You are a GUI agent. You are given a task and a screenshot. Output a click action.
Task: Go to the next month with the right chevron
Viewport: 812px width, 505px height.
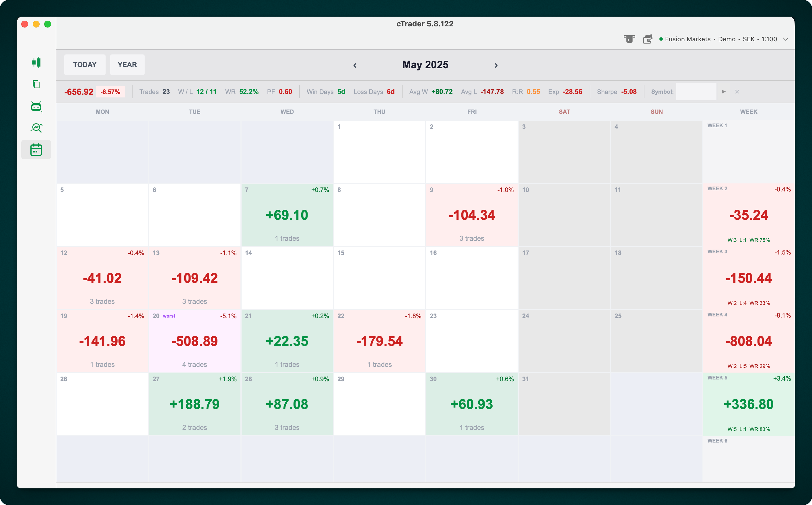tap(496, 65)
